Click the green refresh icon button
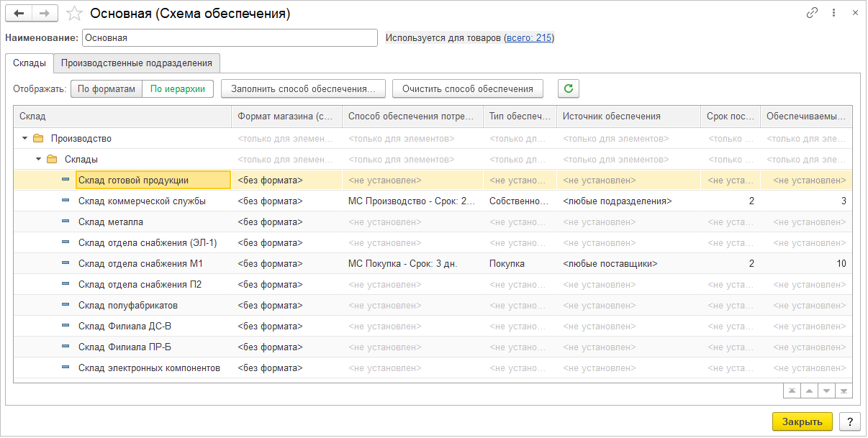868x438 pixels. (569, 88)
